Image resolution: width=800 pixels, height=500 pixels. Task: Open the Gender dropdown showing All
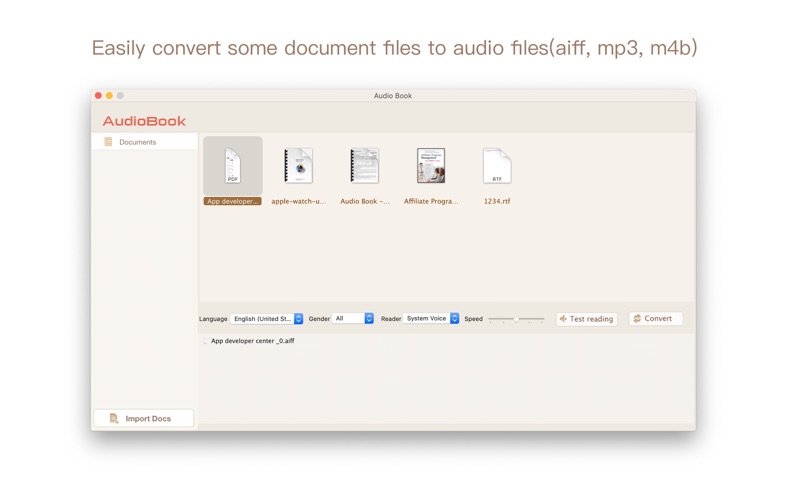353,318
